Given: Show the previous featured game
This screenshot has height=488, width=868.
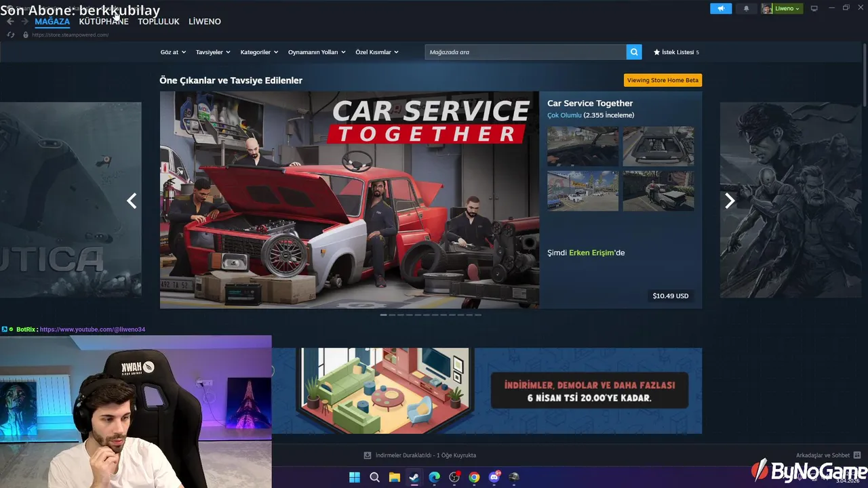Looking at the screenshot, I should (132, 201).
